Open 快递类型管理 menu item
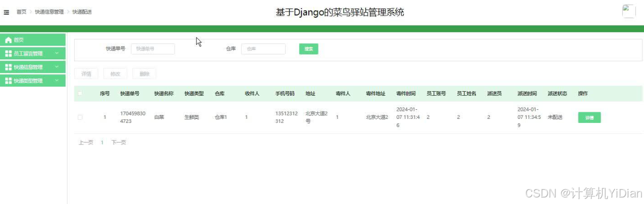The image size is (644, 204). (x=33, y=81)
